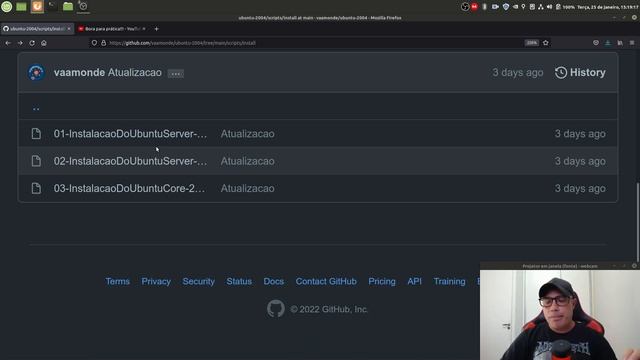Open the Privacy footer link
Image resolution: width=640 pixels, height=360 pixels.
pos(156,282)
